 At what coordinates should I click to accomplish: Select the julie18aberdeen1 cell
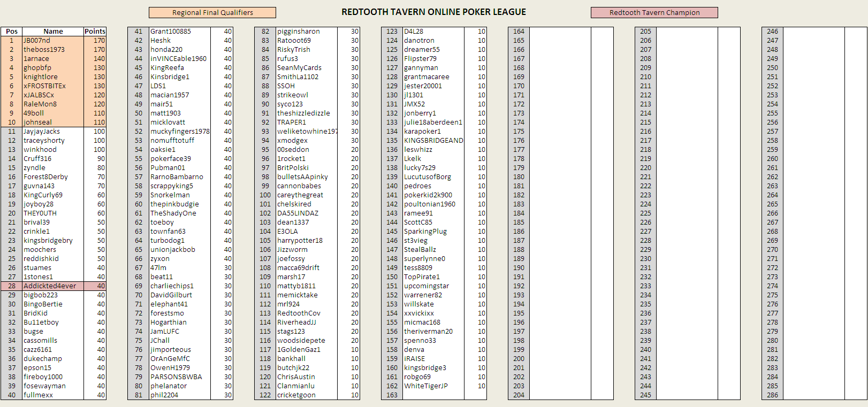tap(433, 122)
